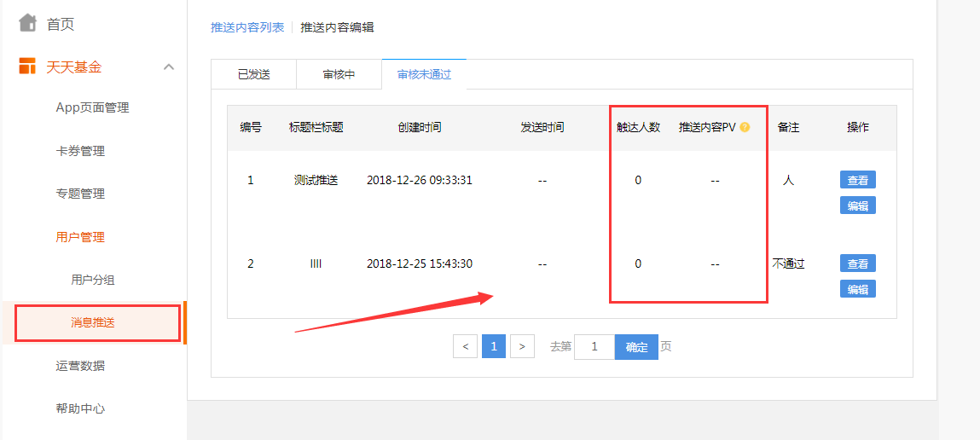Open 首页 in the sidebar
Image resolution: width=980 pixels, height=440 pixels.
click(61, 25)
